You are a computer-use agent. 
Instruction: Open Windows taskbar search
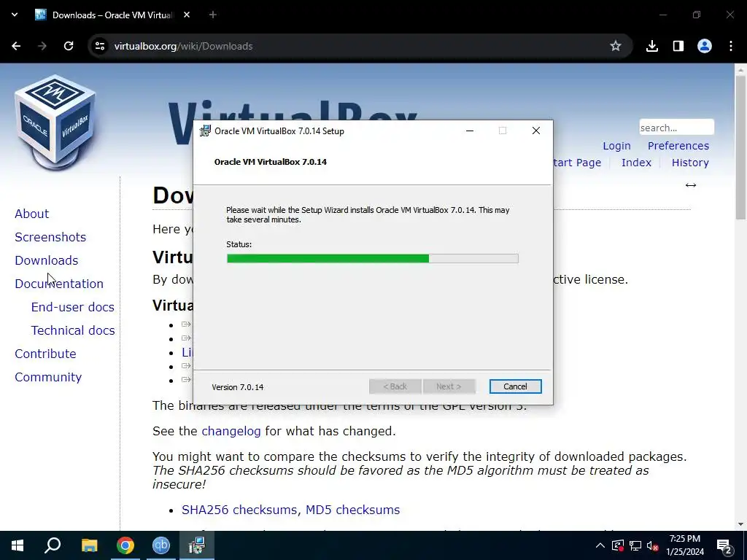coord(53,545)
